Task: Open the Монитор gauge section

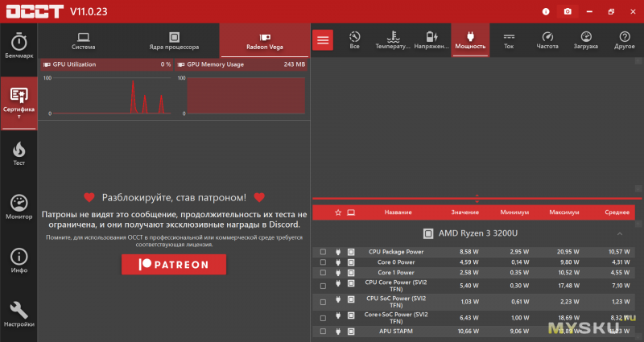Action: 19,208
